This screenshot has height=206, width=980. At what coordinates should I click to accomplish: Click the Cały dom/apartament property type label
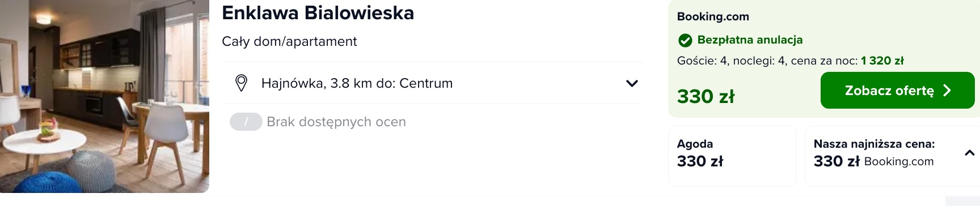(x=289, y=41)
